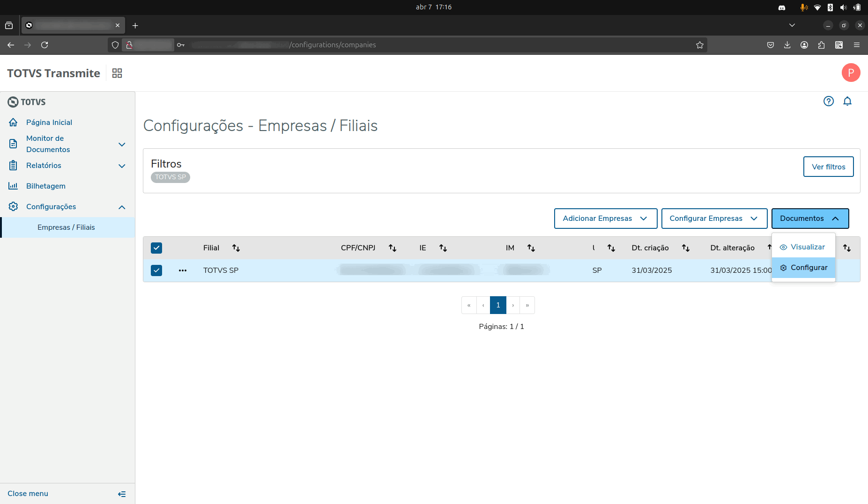Viewport: 868px width, 504px height.
Task: Reload the current browser page
Action: coord(45,45)
